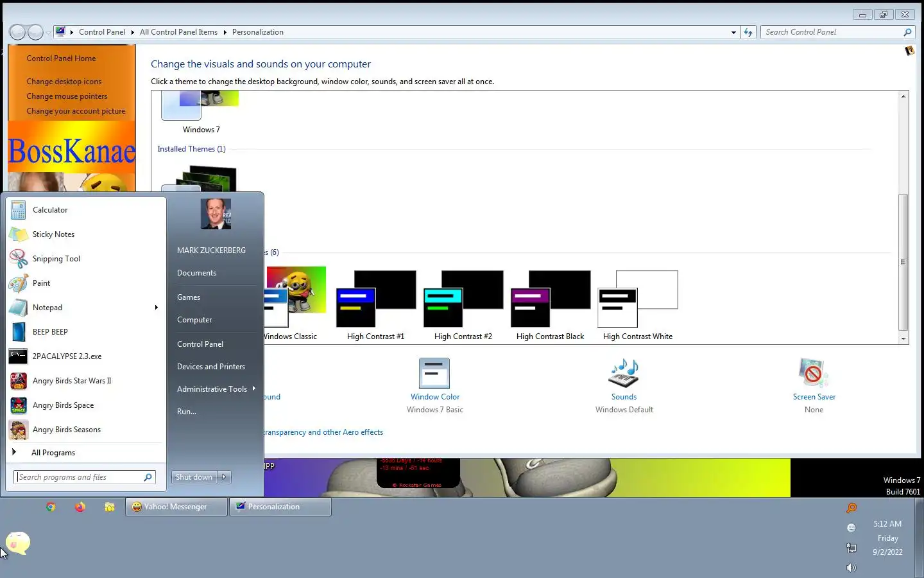Expand the arrow after Control Panel breadcrumb
Viewport: 924px width, 578px height.
(132, 32)
